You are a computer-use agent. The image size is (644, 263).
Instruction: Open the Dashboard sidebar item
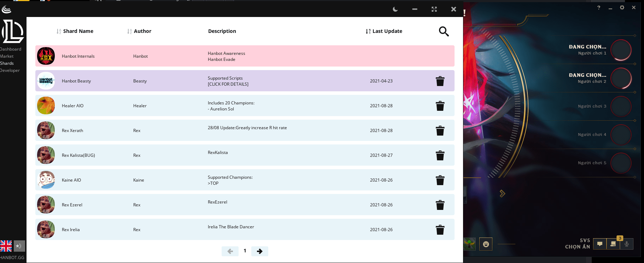(x=11, y=49)
